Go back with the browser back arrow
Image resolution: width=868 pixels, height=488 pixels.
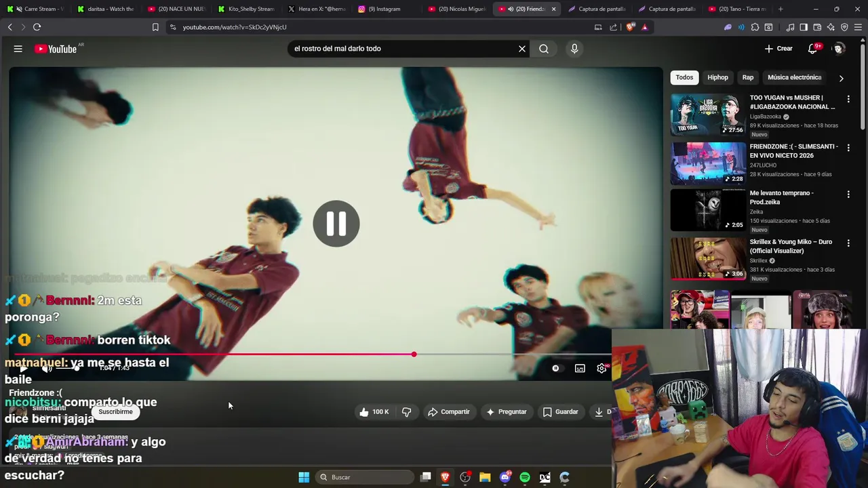[9, 27]
